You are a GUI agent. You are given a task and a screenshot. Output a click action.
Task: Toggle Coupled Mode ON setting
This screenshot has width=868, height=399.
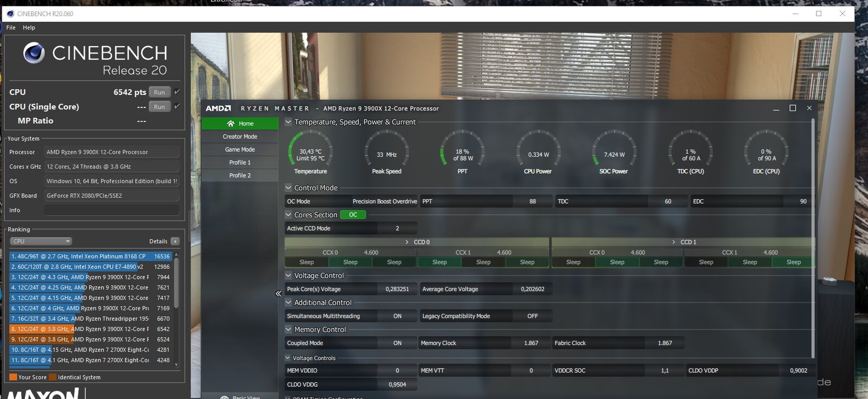tap(398, 343)
